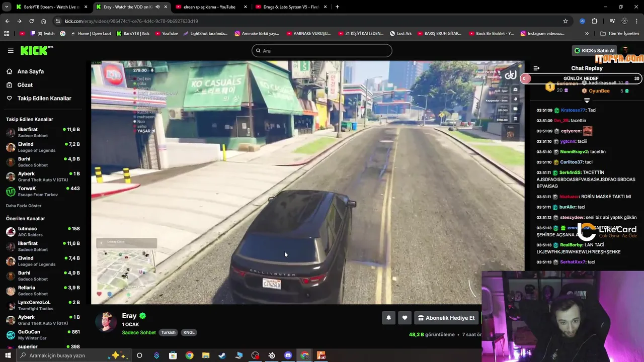Open File Explorer from the taskbar
Image resolution: width=644 pixels, height=362 pixels.
pos(206,355)
